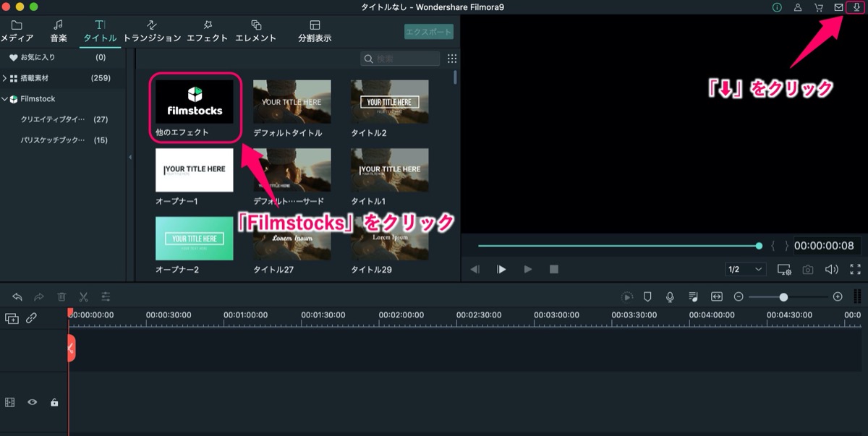Select お気に入り in the sidebar
868x436 pixels.
(x=63, y=57)
